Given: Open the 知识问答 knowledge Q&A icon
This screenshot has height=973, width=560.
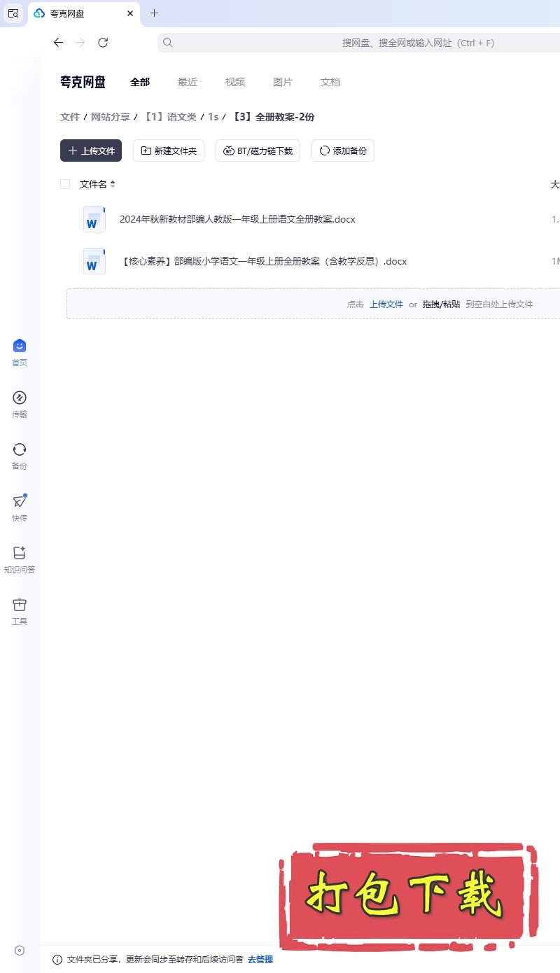Looking at the screenshot, I should click(20, 553).
